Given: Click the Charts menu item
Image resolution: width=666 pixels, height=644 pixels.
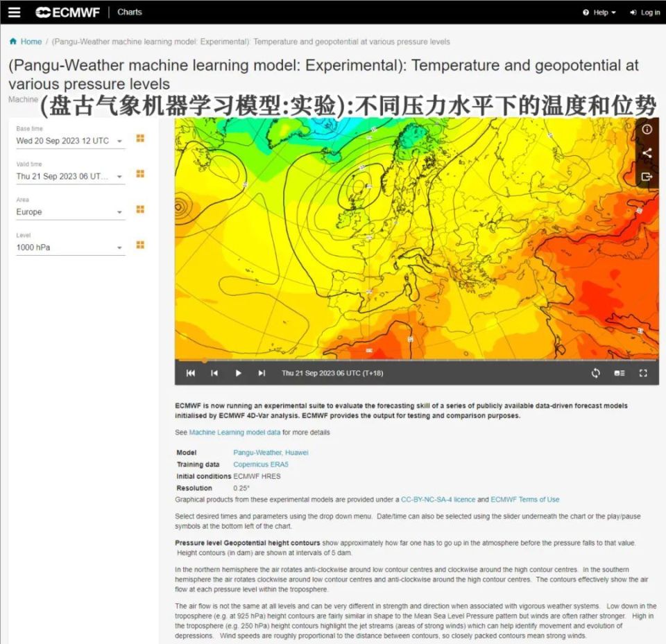Looking at the screenshot, I should (x=129, y=12).
